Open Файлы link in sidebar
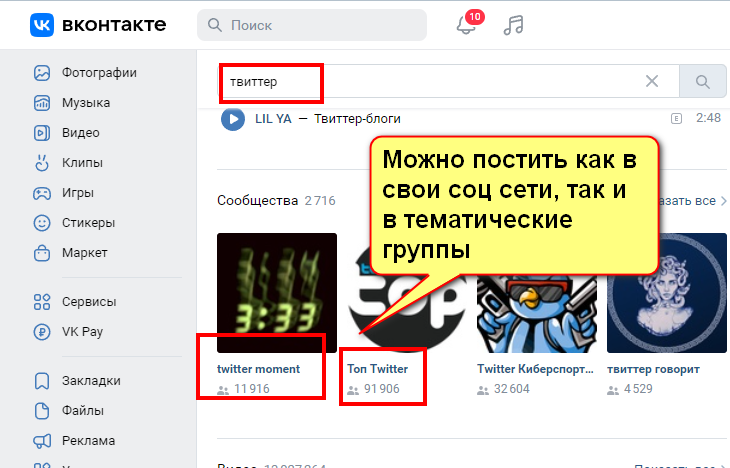 [83, 411]
